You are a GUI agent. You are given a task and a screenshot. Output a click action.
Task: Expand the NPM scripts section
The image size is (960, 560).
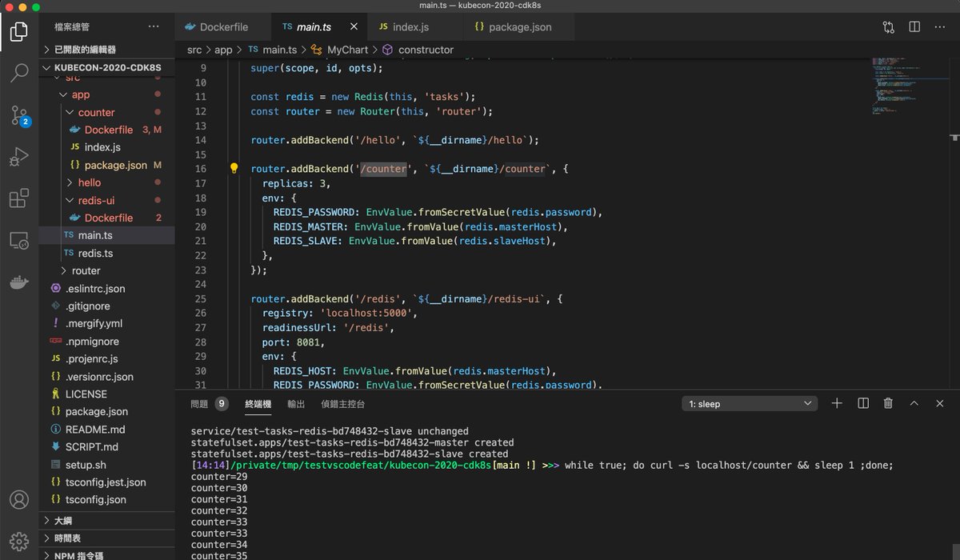pyautogui.click(x=106, y=554)
